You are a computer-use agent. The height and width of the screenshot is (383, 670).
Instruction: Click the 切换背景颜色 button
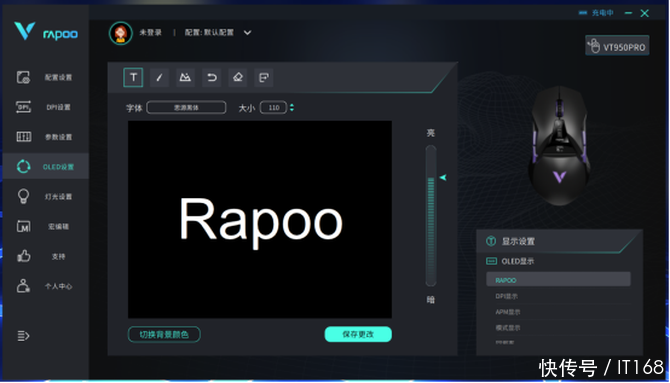coord(164,334)
